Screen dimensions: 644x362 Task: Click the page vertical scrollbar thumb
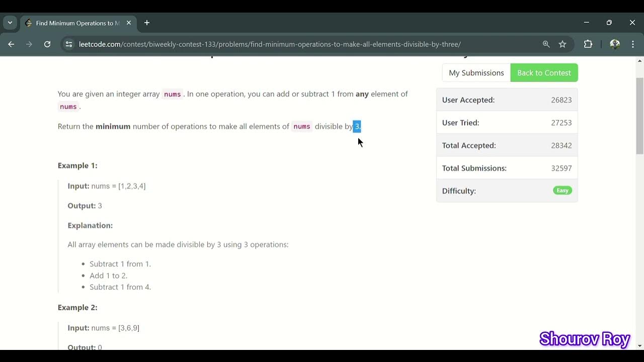point(639,116)
